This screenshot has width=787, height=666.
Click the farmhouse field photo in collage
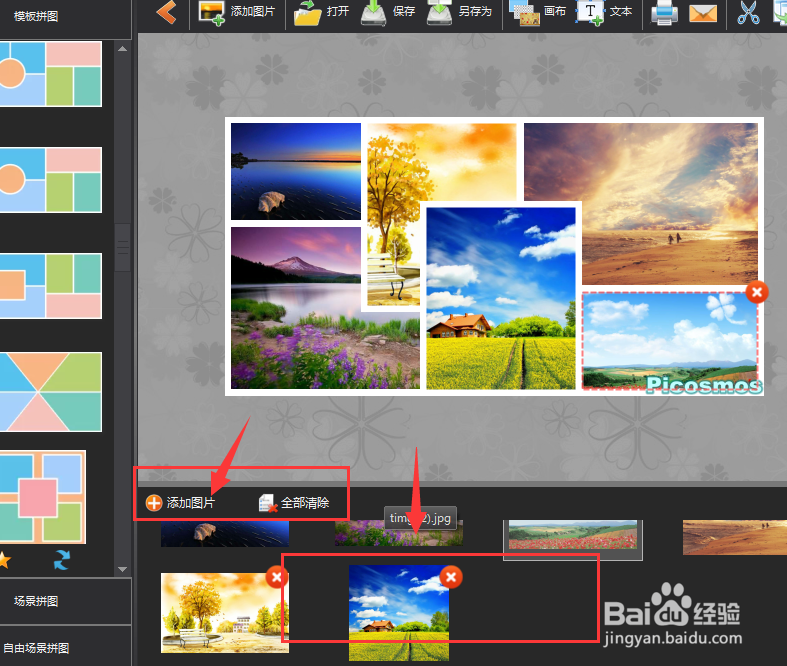click(x=501, y=298)
